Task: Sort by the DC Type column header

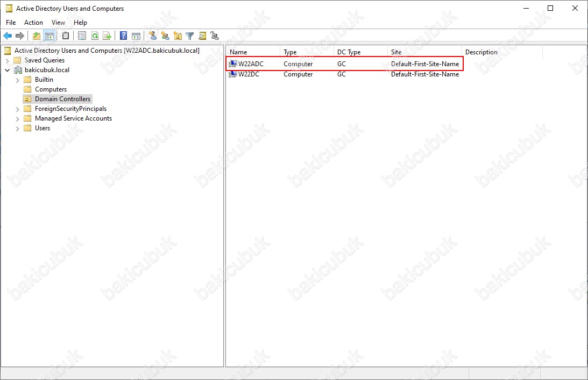Action: [360, 52]
